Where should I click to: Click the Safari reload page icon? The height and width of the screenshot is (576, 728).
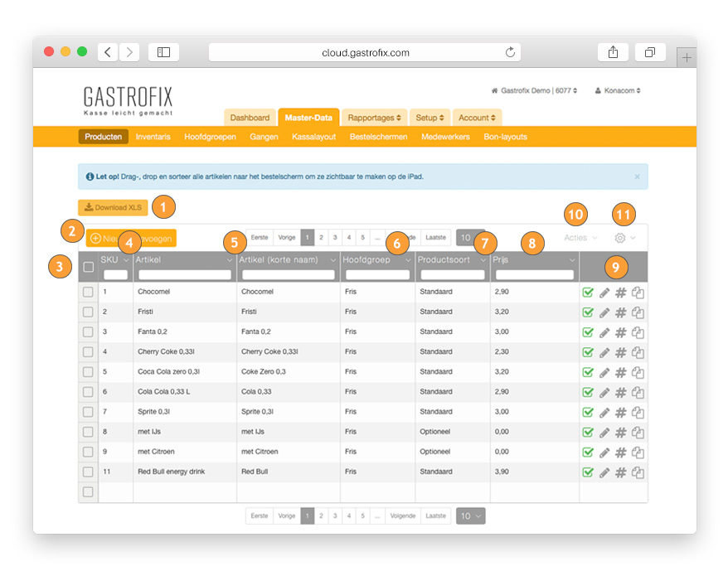(x=510, y=52)
